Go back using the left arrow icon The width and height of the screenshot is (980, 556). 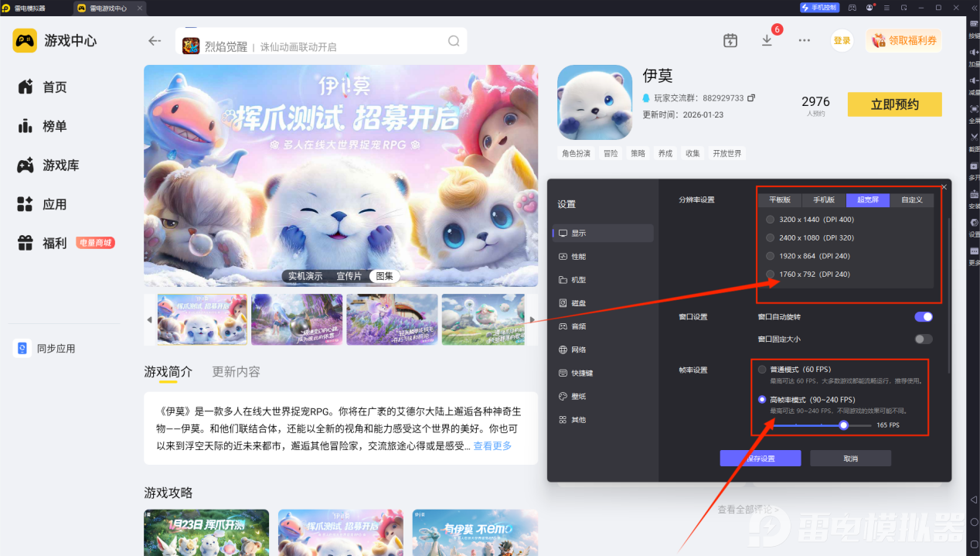tap(155, 41)
